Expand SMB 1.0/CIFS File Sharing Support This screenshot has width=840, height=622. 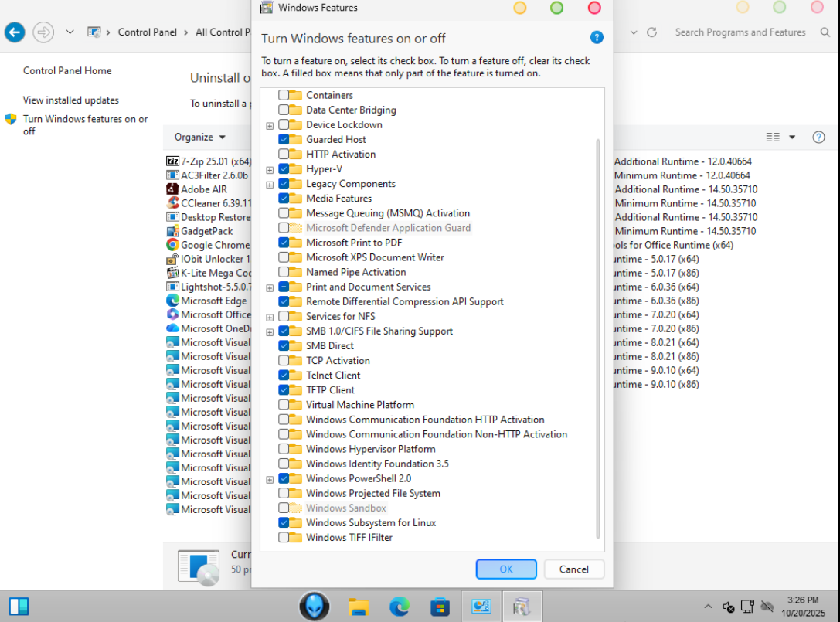tap(270, 332)
